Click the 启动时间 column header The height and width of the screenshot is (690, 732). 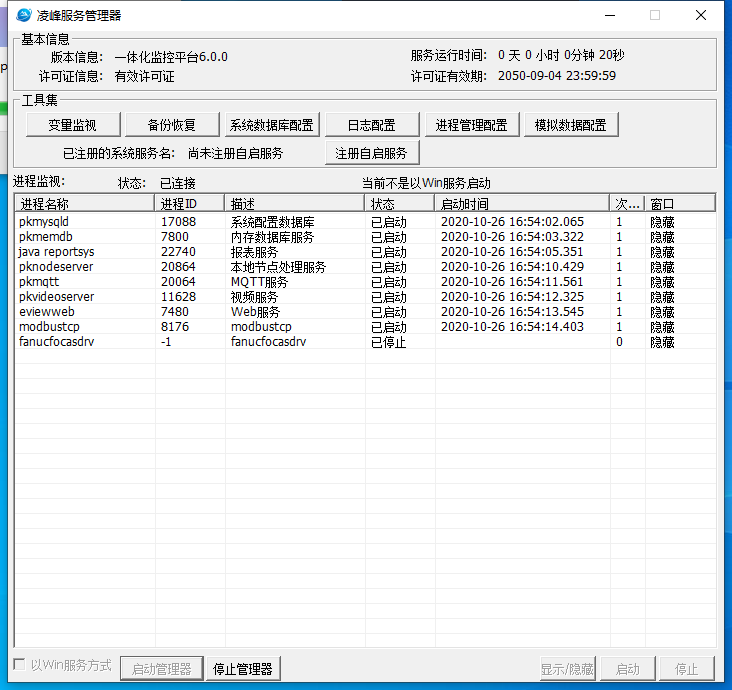[522, 204]
